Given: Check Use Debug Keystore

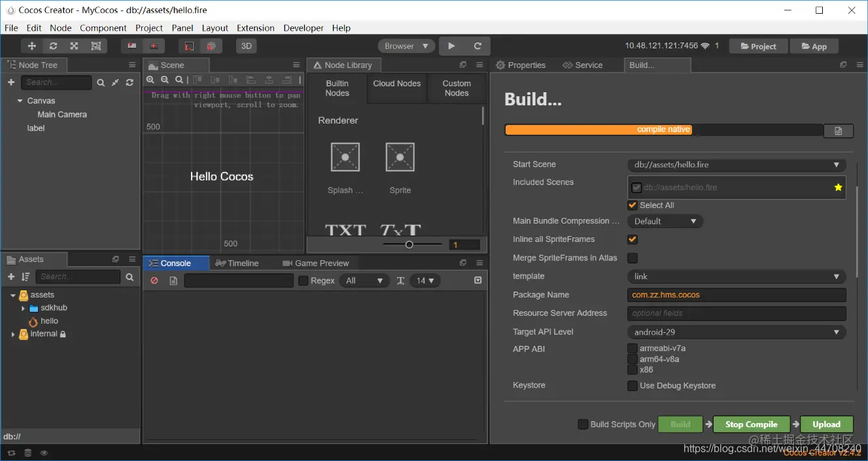Looking at the screenshot, I should [633, 386].
